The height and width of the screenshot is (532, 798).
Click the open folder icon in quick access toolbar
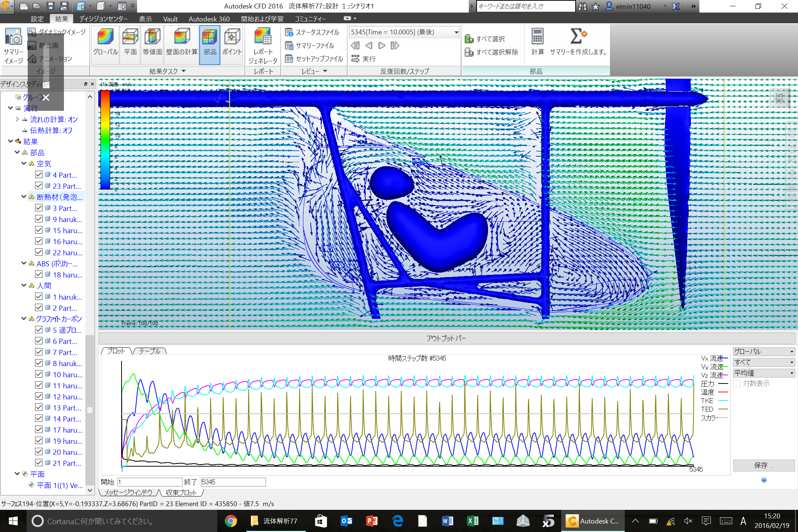pos(37,6)
